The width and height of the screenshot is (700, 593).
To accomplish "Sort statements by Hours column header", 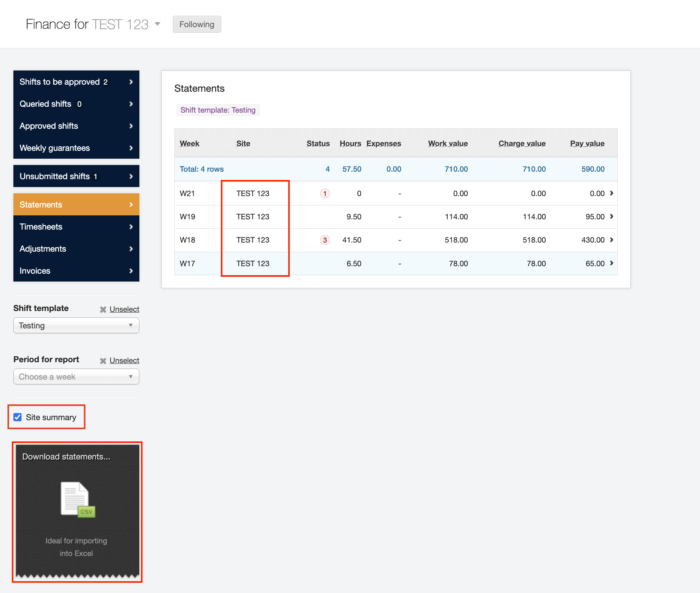I will 350,144.
